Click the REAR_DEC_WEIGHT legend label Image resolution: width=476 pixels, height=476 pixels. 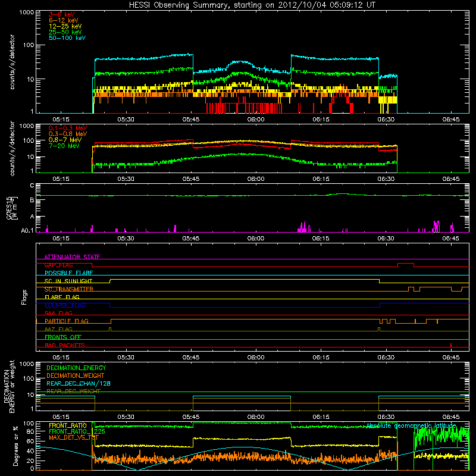[x=73, y=392]
